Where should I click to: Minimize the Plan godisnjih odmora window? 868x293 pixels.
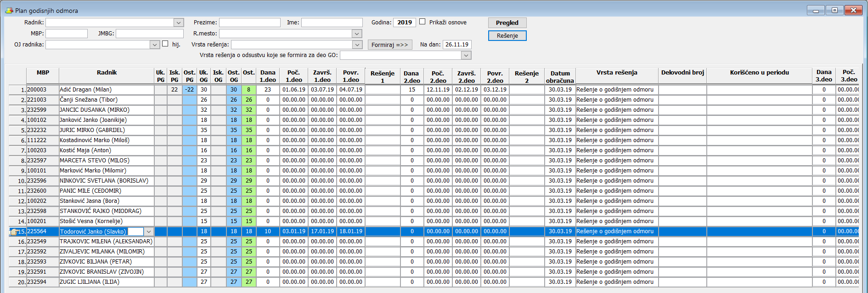816,10
